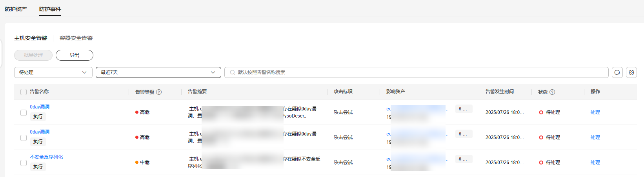Open table column settings gear icon
644x177 pixels.
(x=631, y=72)
